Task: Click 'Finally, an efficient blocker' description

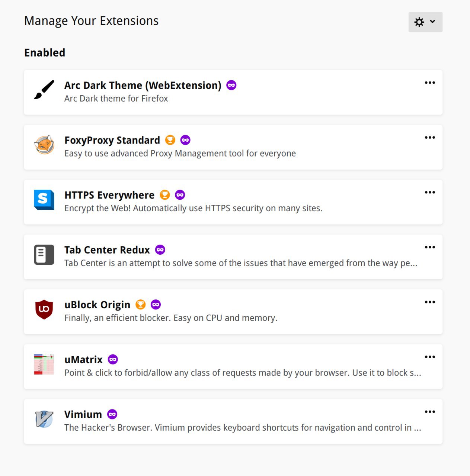Action: click(x=171, y=318)
